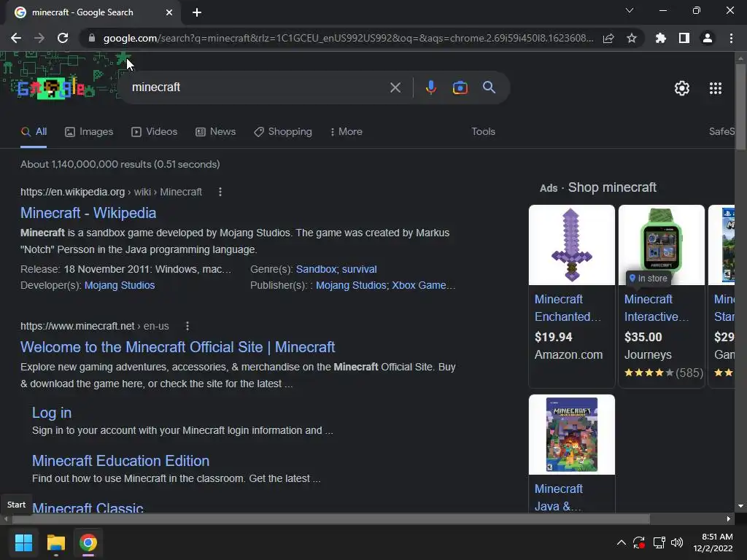This screenshot has width=747, height=560.
Task: Click the $35.00 price
Action: point(643,337)
